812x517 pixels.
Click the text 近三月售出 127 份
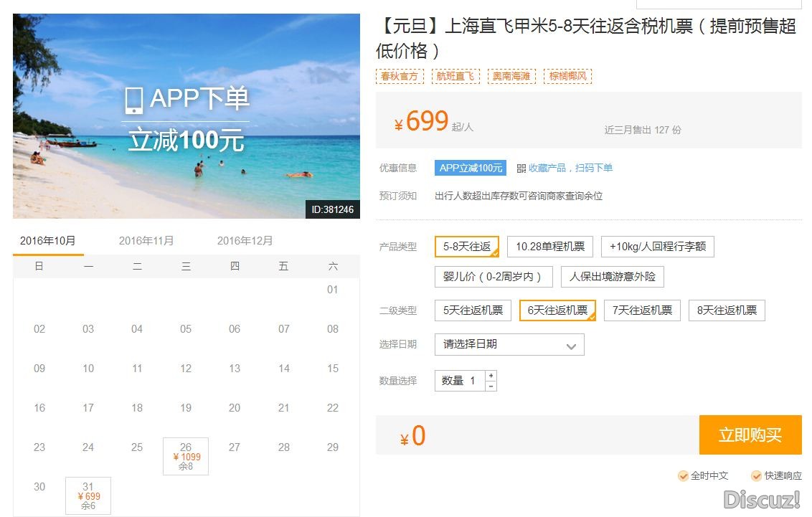coord(643,130)
